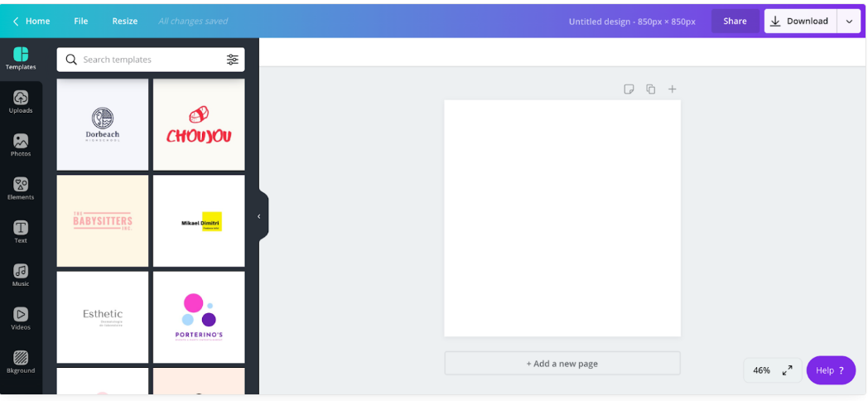This screenshot has width=868, height=401.
Task: Open the Bkground panel
Action: (x=21, y=361)
